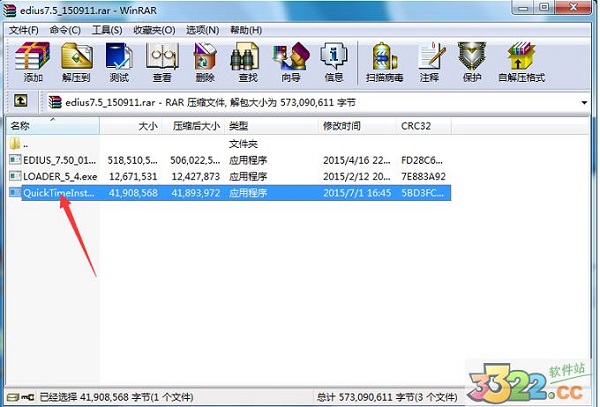Click packed size 41,893,972
The height and width of the screenshot is (407, 600).
[196, 193]
